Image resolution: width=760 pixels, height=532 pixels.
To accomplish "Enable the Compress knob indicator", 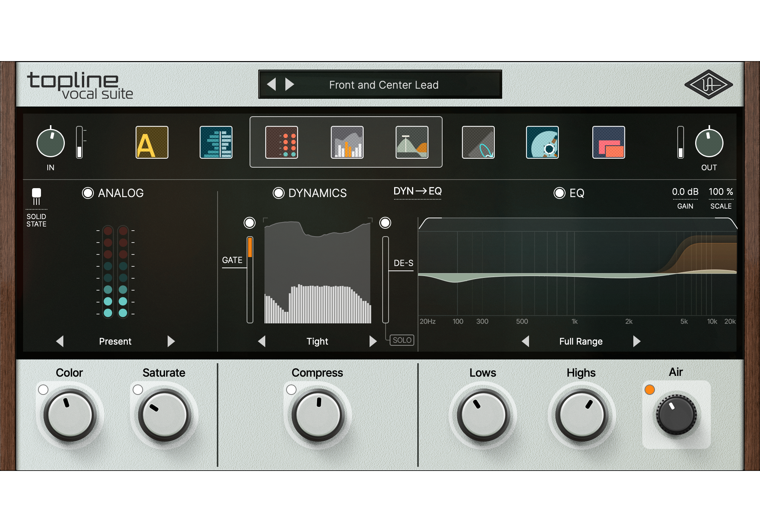I will pyautogui.click(x=291, y=390).
